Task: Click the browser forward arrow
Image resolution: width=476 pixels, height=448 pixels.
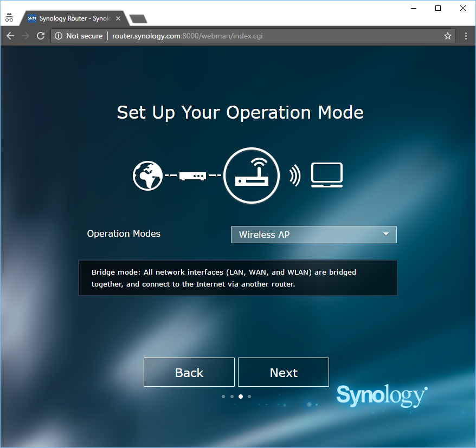Action: click(25, 36)
